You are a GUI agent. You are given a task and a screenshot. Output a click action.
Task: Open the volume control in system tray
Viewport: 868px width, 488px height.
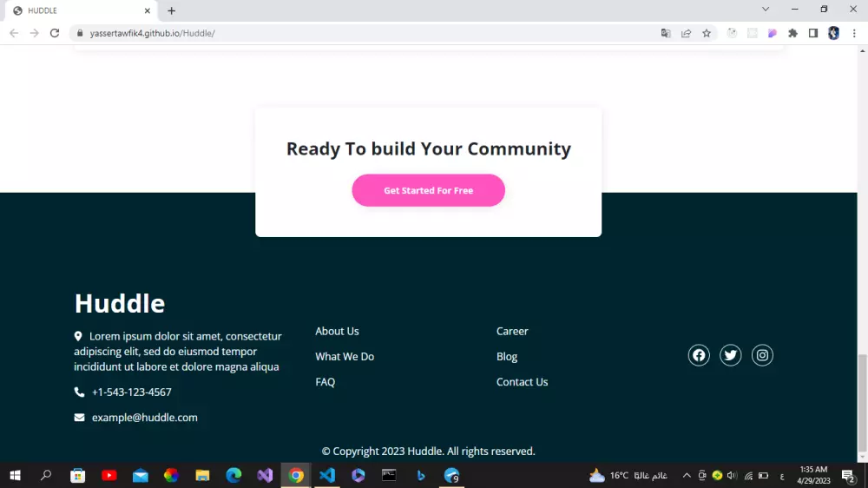tap(732, 475)
